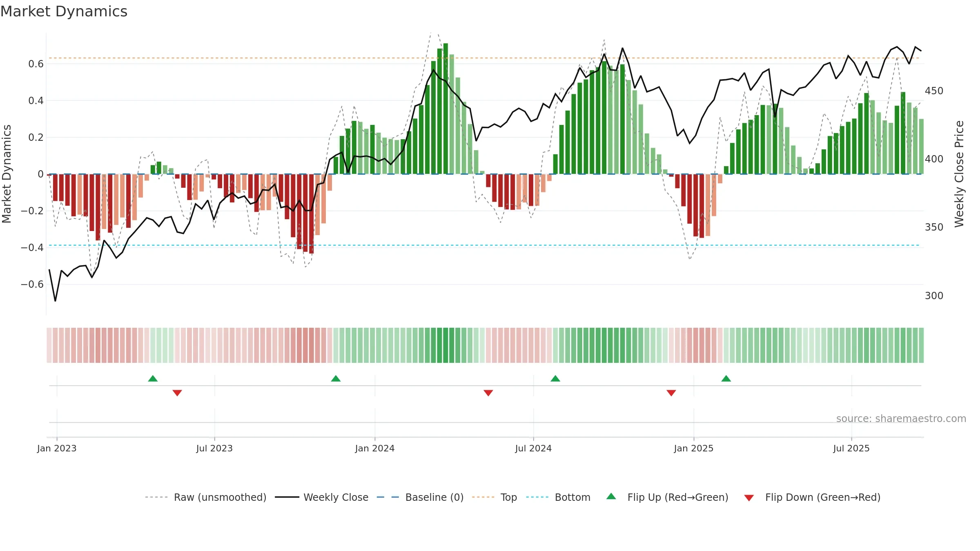
Task: Toggle the Flip Up (Red→Green) legend entry
Action: coord(667,497)
